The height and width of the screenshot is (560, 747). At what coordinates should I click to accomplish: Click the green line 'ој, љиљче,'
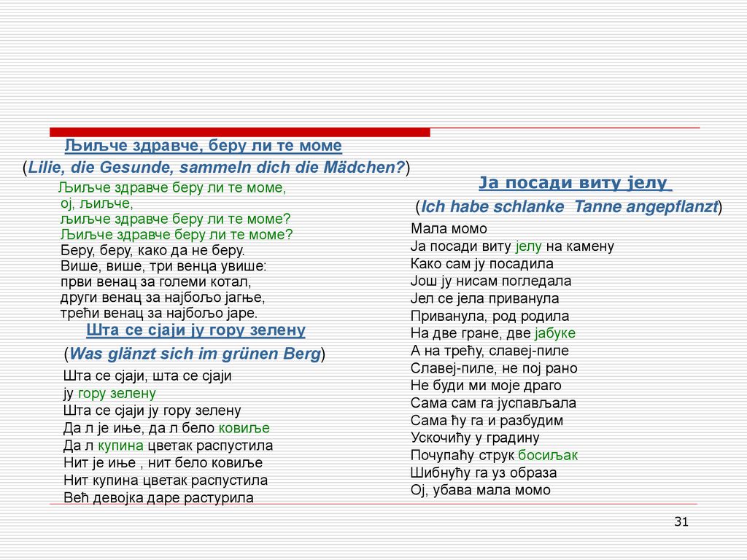(97, 203)
